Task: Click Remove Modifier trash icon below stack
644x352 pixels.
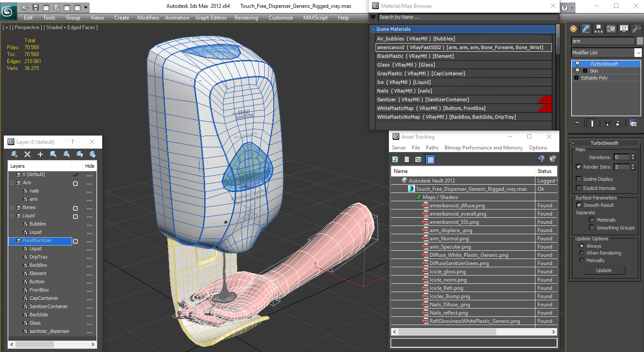Action: (618, 123)
